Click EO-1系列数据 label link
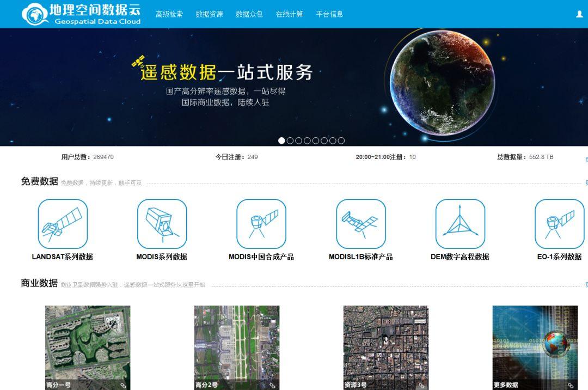Screen dimensions: 588x390 [560, 257]
